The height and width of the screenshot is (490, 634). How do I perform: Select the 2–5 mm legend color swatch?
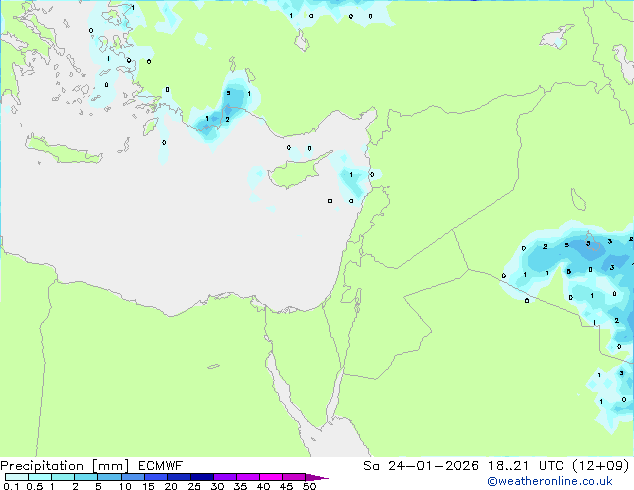pyautogui.click(x=86, y=477)
